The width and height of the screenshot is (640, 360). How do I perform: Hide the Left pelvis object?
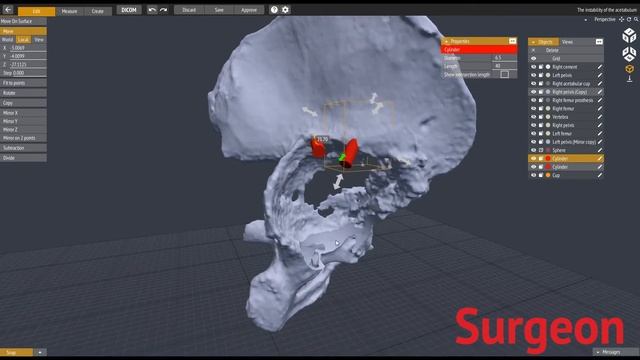pos(533,75)
